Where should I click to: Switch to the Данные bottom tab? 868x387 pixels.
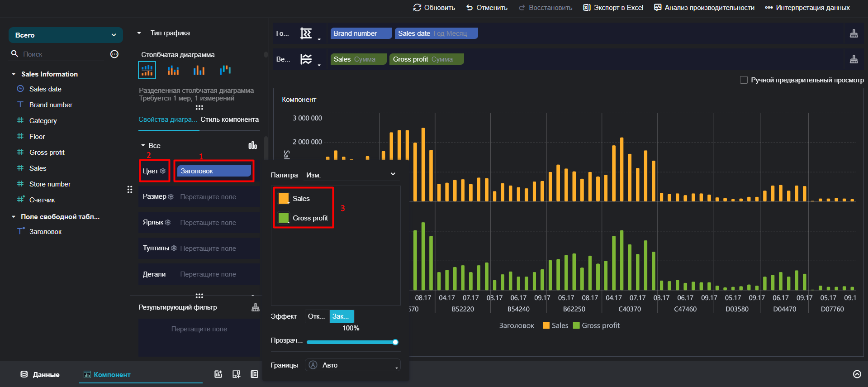pyautogui.click(x=40, y=374)
